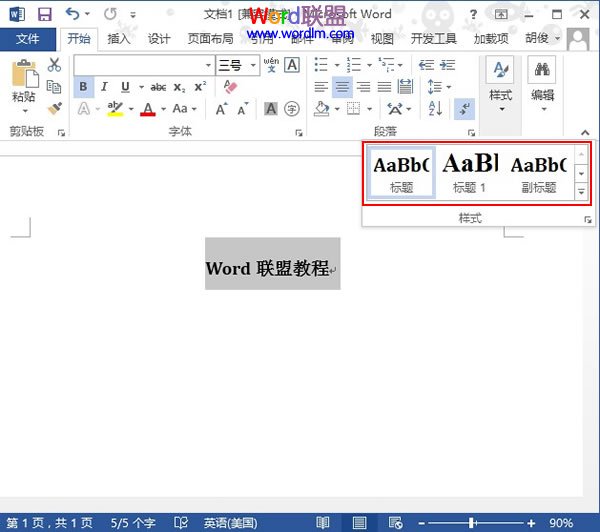Viewport: 600px width, 532px height.
Task: Toggle character shading (gray A)
Action: pos(271,109)
